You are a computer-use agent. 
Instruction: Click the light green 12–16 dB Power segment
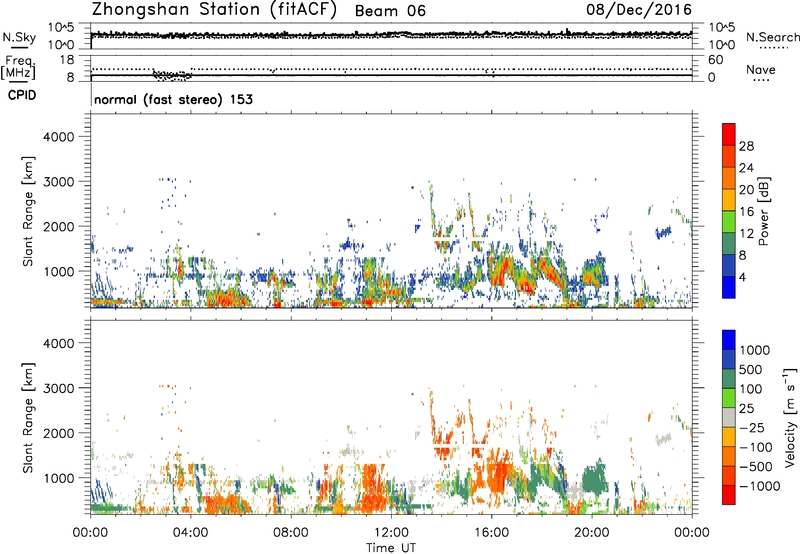click(x=729, y=222)
